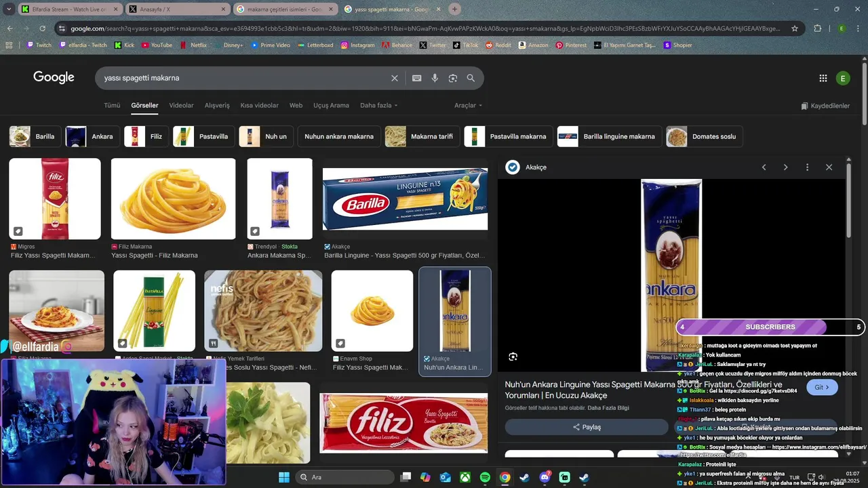868x488 pixels.
Task: Click the Chrome address bar URL
Action: pyautogui.click(x=425, y=28)
